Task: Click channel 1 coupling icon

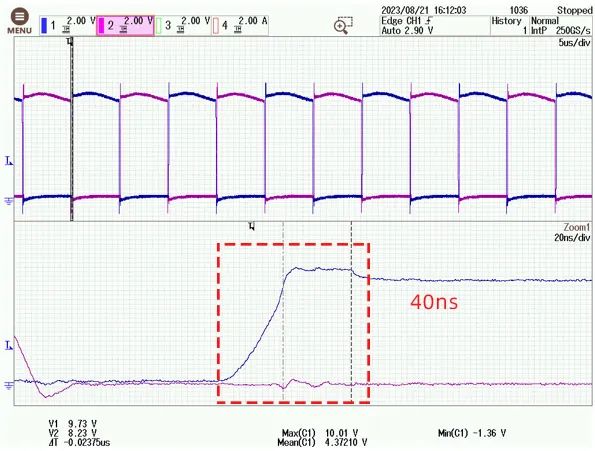Action: click(x=66, y=30)
